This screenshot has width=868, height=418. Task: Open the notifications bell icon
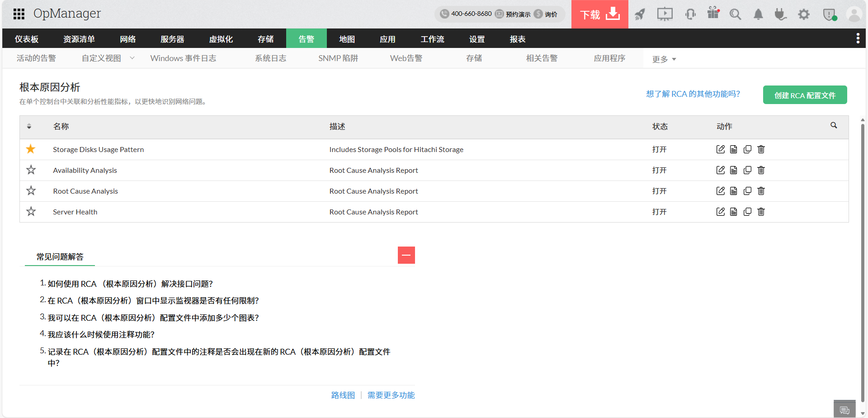758,14
